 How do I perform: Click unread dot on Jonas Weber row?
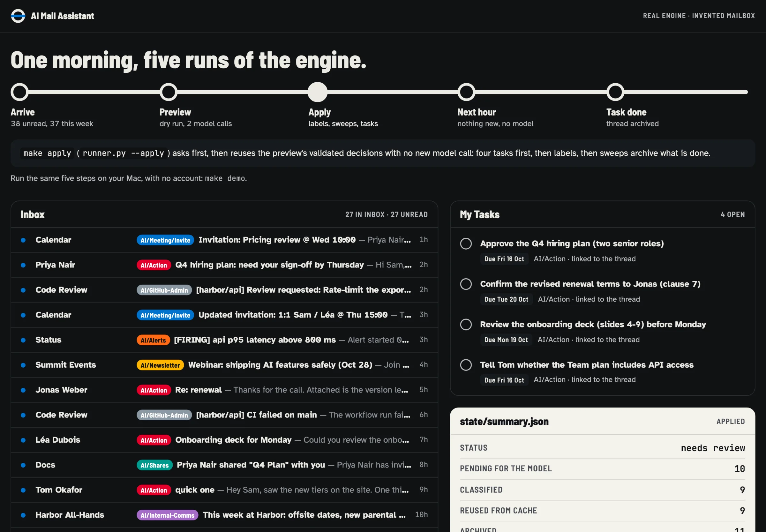[23, 390]
